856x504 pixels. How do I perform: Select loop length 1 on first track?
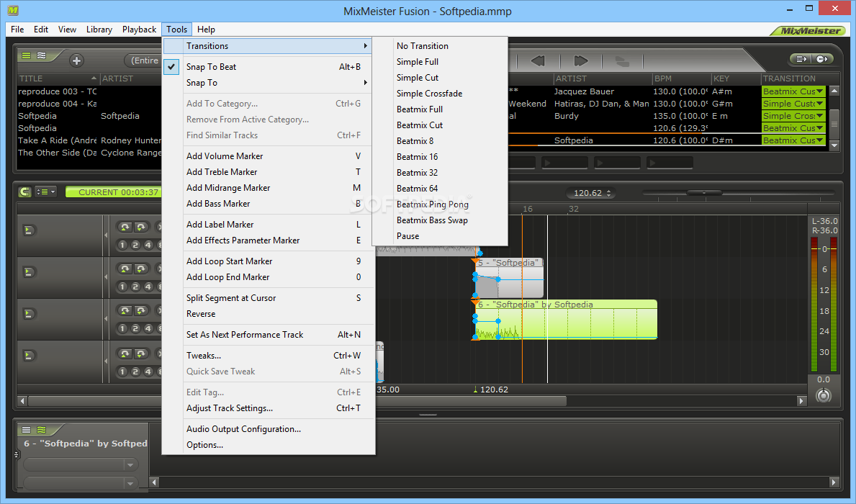click(x=122, y=246)
